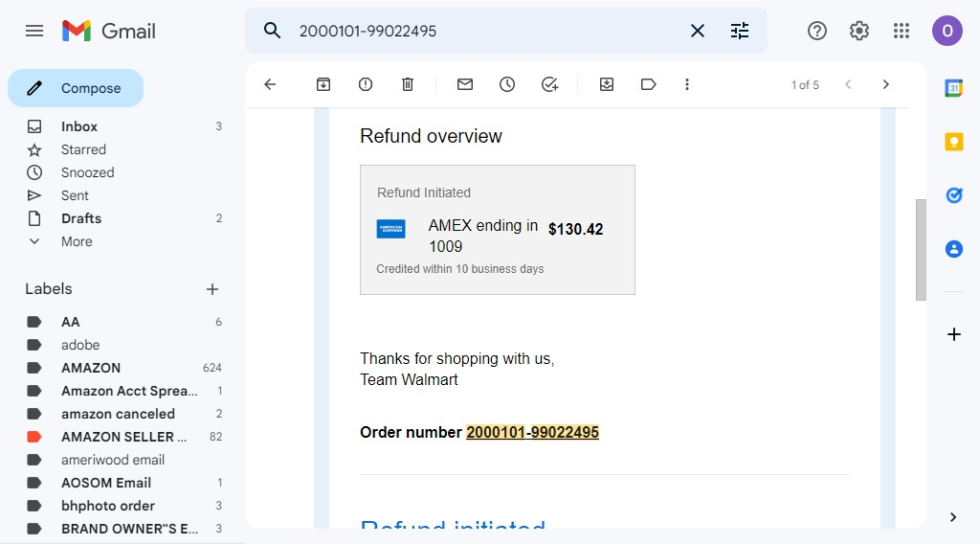Open Google Calendar side panel
The height and width of the screenshot is (544, 980).
(954, 88)
